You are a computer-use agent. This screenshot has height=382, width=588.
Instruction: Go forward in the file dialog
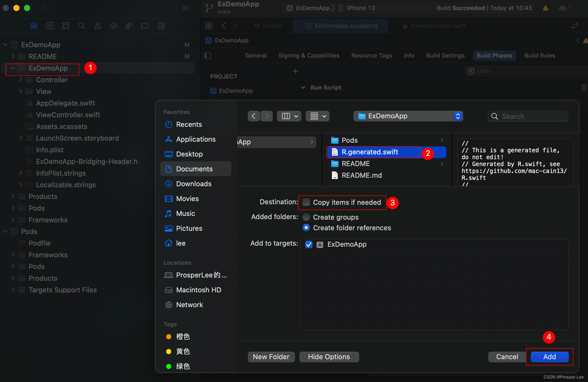(x=267, y=116)
